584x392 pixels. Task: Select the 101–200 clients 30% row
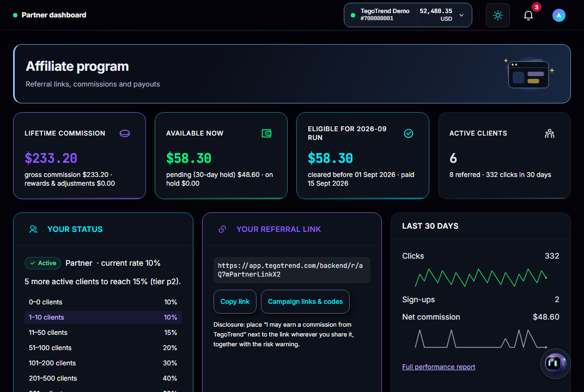point(103,363)
